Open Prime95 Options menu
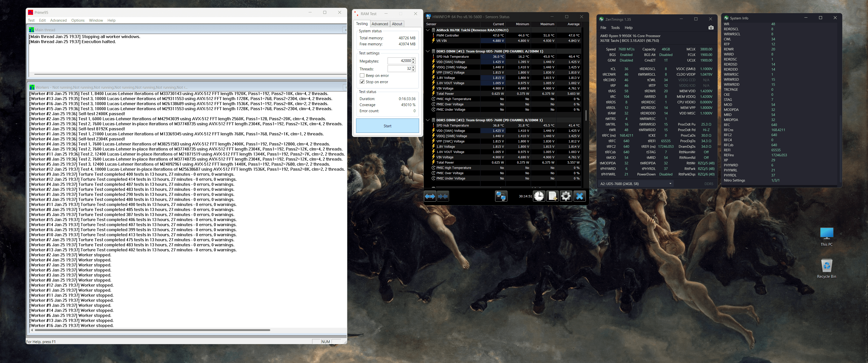 [78, 20]
